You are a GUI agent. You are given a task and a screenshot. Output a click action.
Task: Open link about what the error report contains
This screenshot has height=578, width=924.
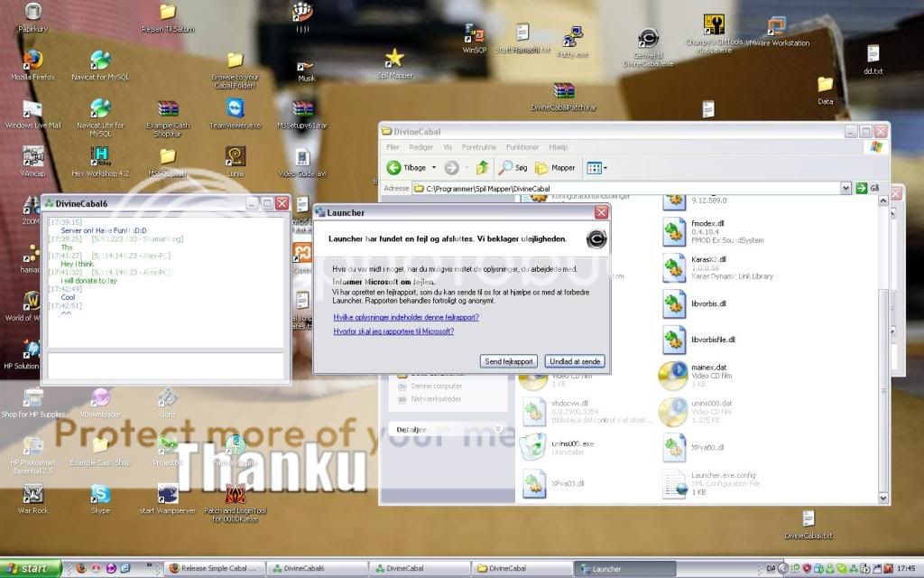click(x=405, y=317)
